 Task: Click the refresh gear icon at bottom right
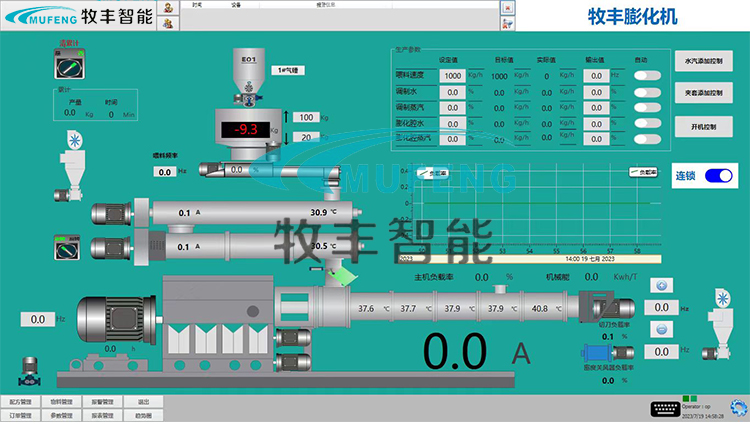pos(738,407)
